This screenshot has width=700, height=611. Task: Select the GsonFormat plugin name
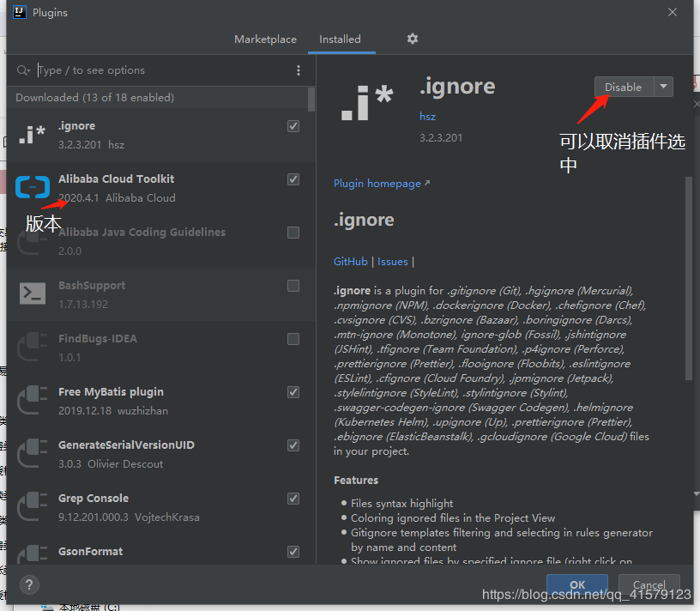90,551
